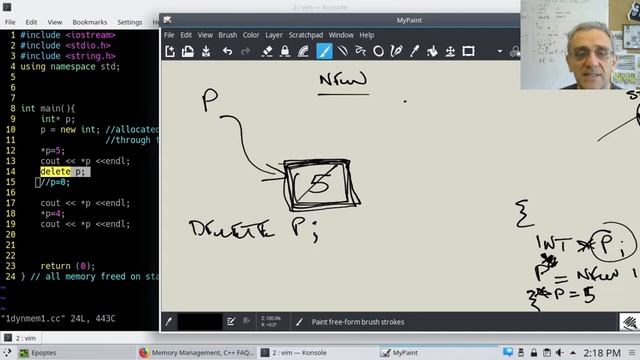This screenshot has width=640, height=360.
Task: Click New canvas icon in MyPaint toolbar
Action: click(x=170, y=51)
